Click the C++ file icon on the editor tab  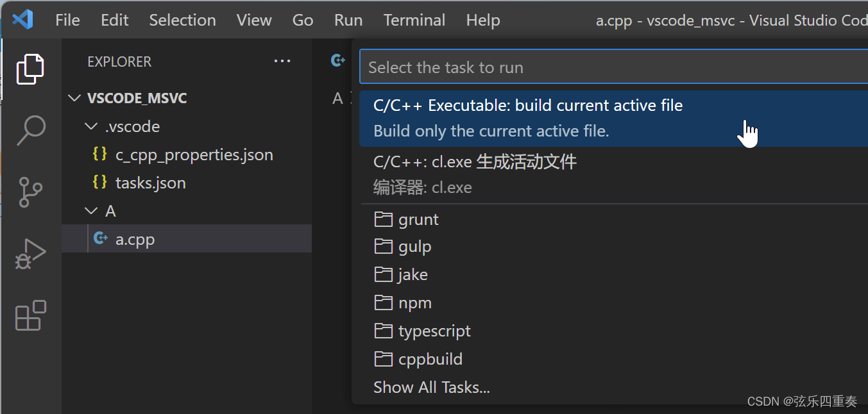coord(338,60)
